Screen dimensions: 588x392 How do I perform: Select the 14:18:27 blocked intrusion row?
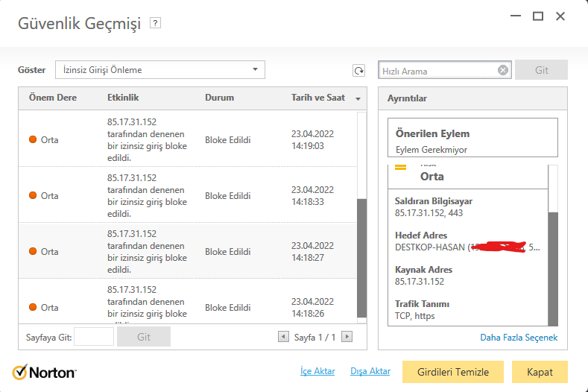tap(186, 251)
